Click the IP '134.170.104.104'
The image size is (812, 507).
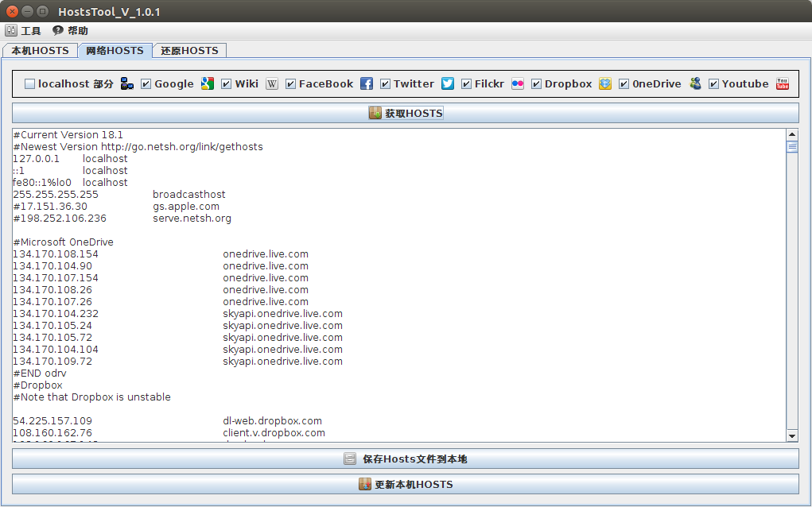[x=56, y=349]
